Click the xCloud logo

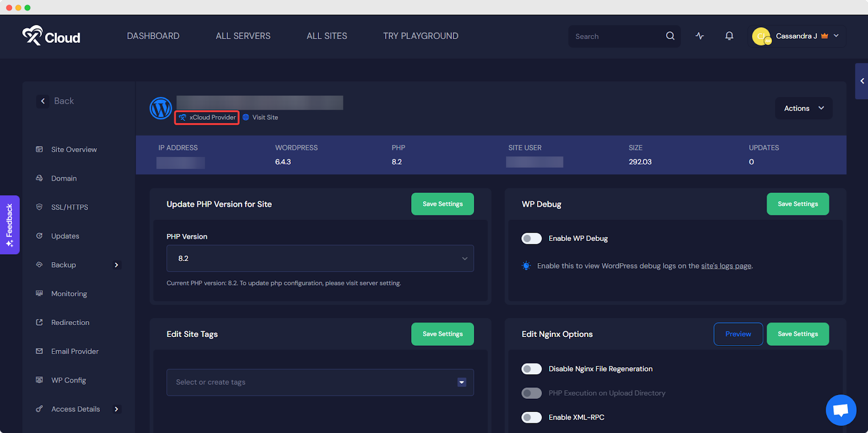(x=51, y=36)
